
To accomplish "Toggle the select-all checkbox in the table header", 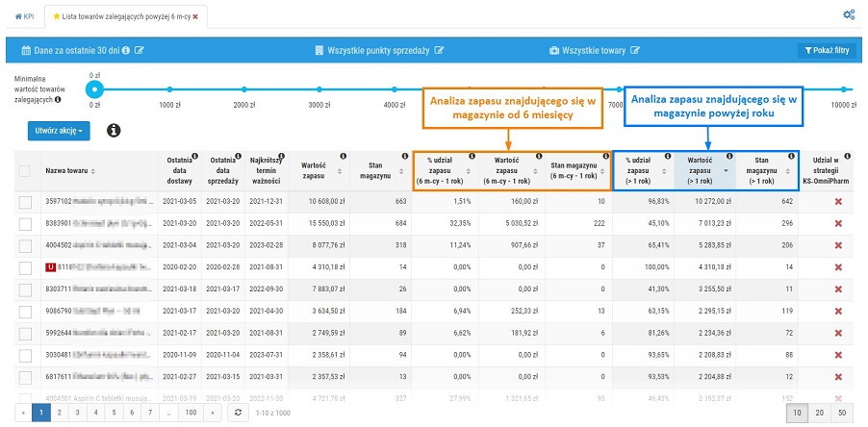I will [x=25, y=171].
